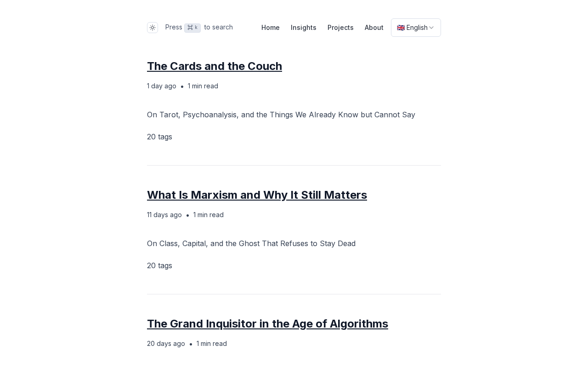
Task: Read "What Is Marxism and Why It Still Matters"
Action: point(257,195)
